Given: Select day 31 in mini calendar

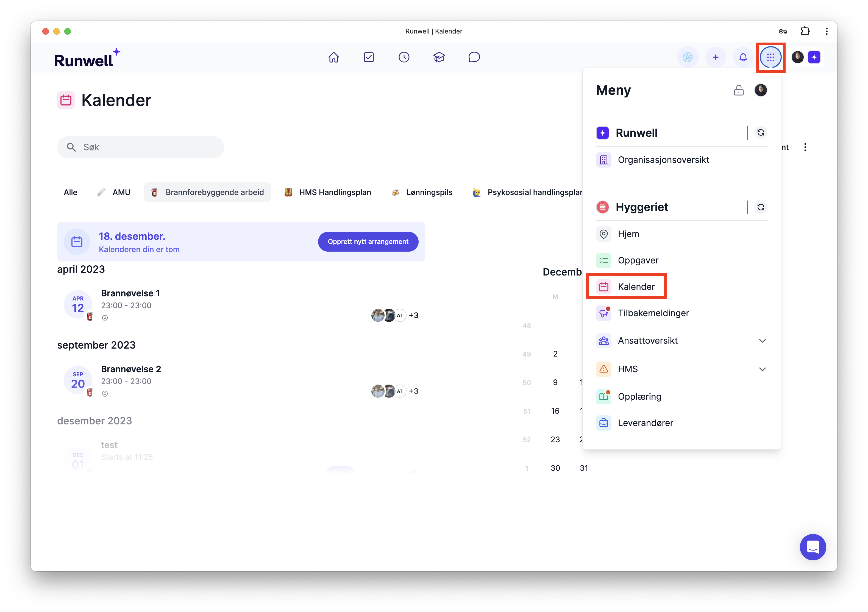Looking at the screenshot, I should [x=584, y=468].
